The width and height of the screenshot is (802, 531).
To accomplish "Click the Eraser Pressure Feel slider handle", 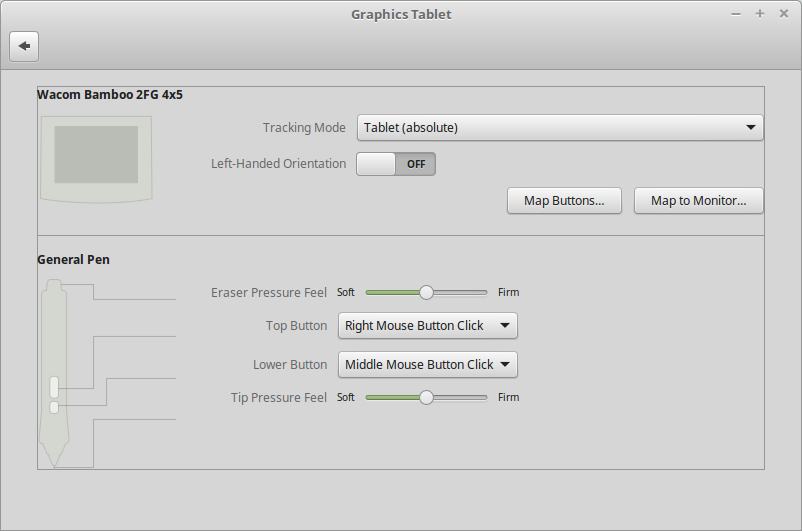I will 426,293.
